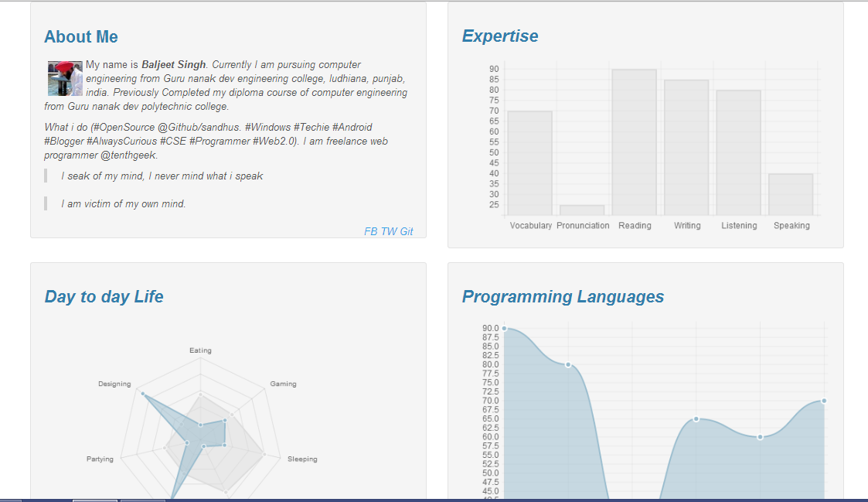The height and width of the screenshot is (502, 868).
Task: Open the Git profile link
Action: point(407,231)
